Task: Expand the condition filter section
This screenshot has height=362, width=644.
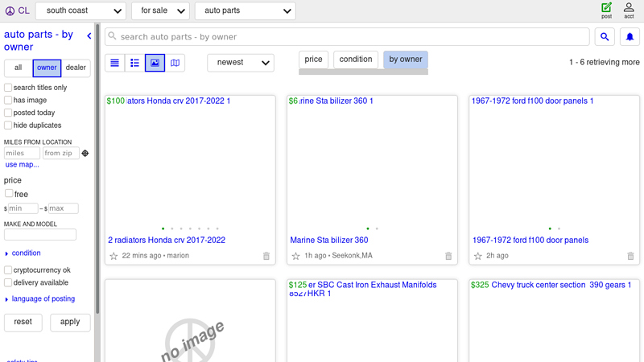Action: click(x=23, y=253)
